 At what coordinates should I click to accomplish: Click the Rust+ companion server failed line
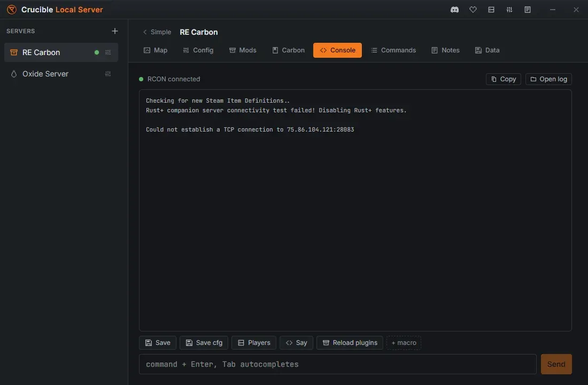[x=276, y=110]
